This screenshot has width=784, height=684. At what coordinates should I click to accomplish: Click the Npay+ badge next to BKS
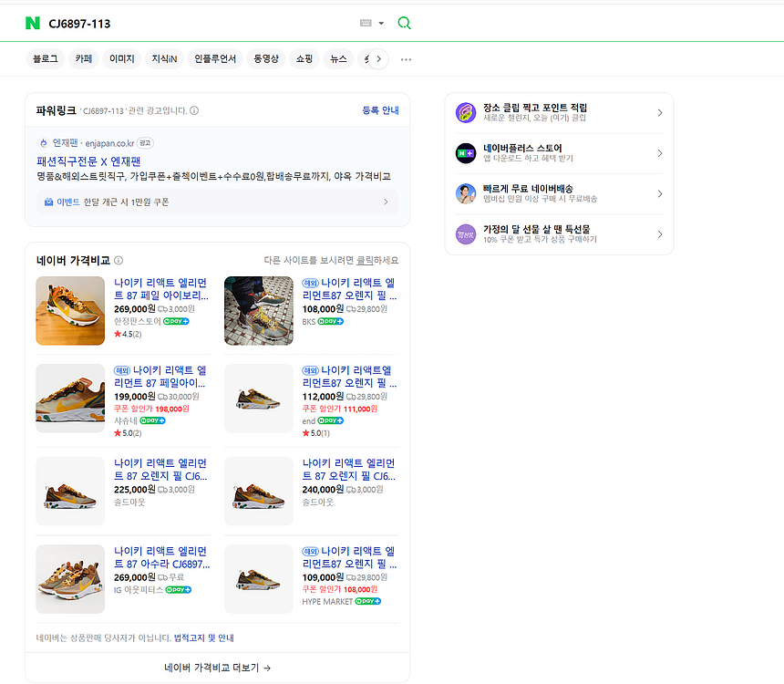(331, 321)
